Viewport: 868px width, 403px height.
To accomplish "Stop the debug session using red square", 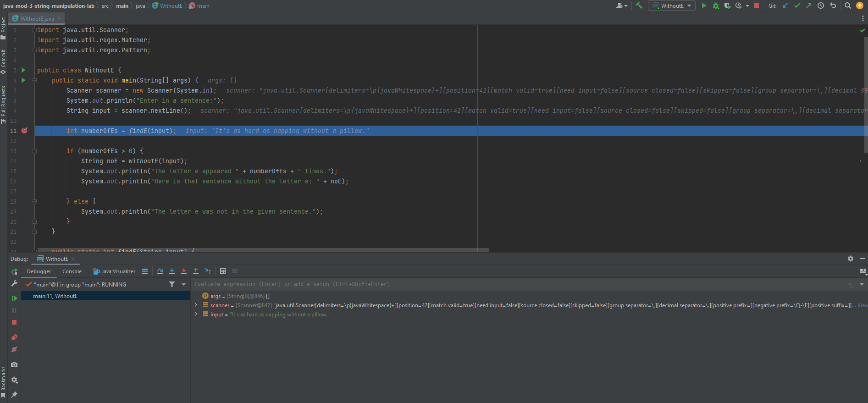I will tap(14, 322).
